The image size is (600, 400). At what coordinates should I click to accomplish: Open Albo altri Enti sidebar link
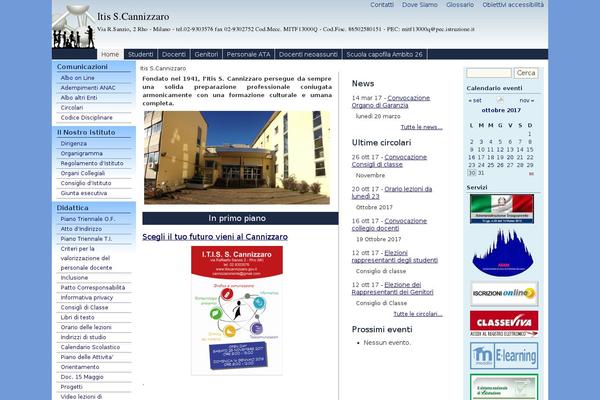click(79, 98)
